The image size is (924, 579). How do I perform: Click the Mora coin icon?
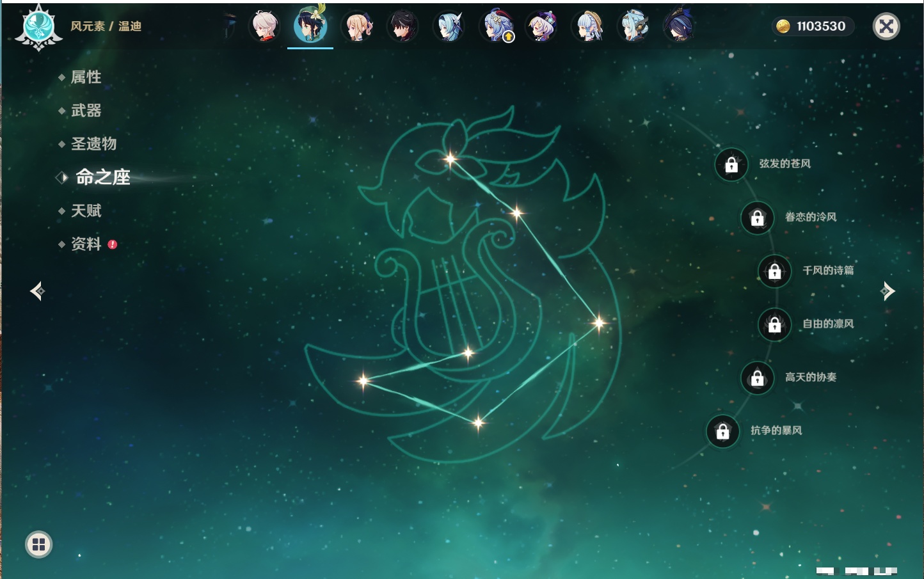pos(783,26)
